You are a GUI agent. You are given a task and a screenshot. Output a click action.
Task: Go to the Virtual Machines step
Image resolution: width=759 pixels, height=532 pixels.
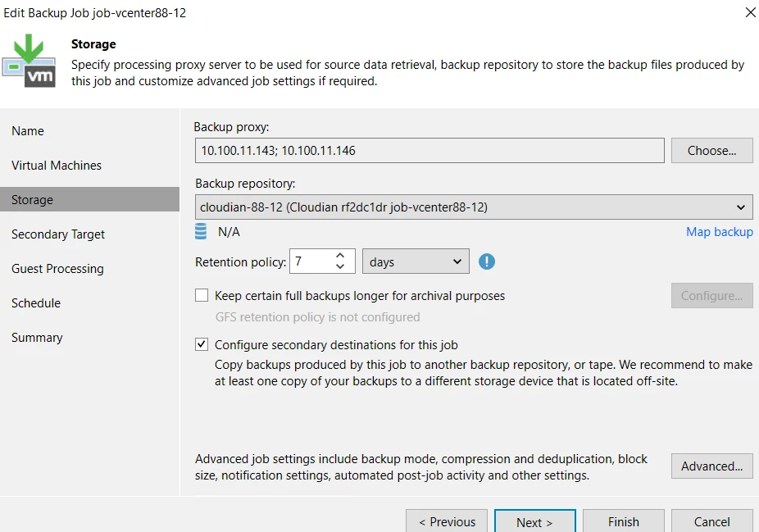pyautogui.click(x=57, y=166)
